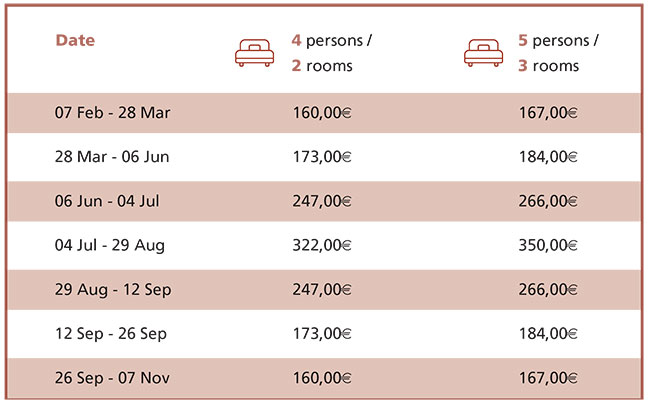Click the 4 persons / 2 rooms header
The height and width of the screenshot is (407, 650).
coord(332,53)
